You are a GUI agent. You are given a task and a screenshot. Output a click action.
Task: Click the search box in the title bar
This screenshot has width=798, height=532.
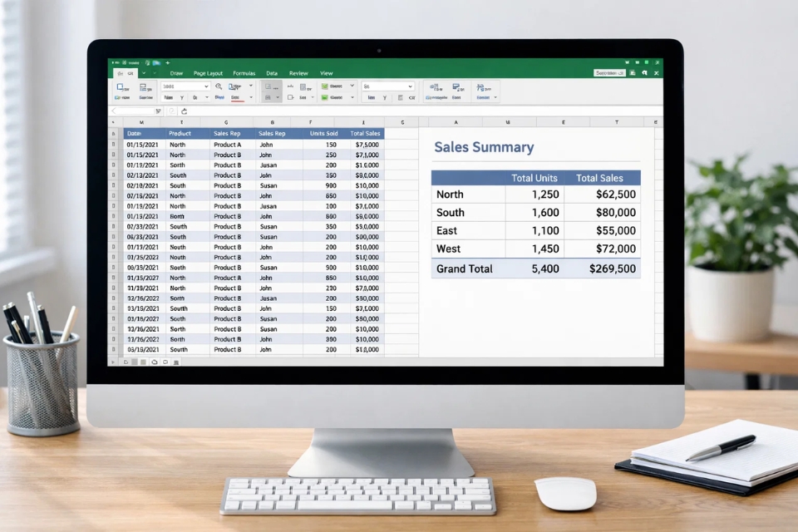609,73
